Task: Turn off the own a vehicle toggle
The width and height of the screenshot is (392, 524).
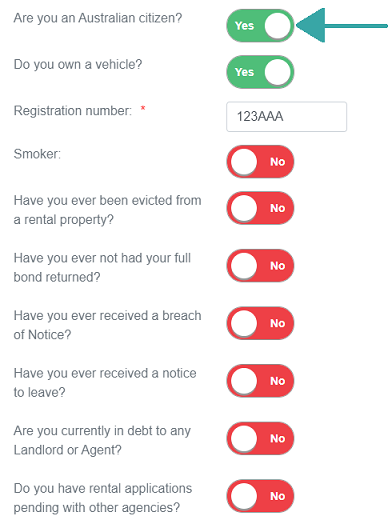Action: (x=260, y=72)
